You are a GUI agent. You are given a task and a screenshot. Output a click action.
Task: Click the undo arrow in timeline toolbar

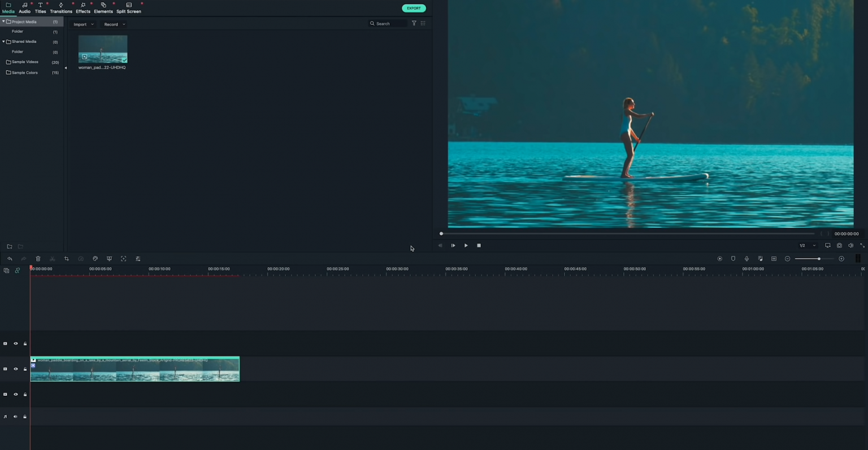click(x=10, y=259)
